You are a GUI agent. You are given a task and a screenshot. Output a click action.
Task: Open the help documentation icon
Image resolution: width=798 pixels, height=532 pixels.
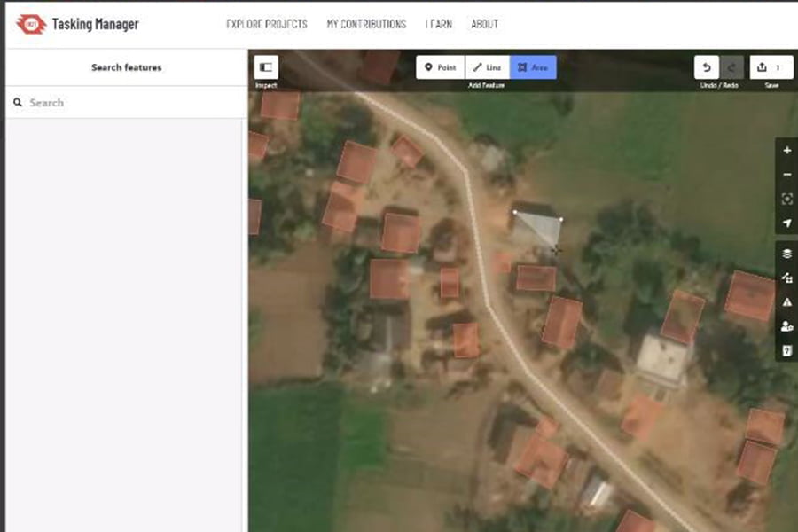click(x=786, y=351)
